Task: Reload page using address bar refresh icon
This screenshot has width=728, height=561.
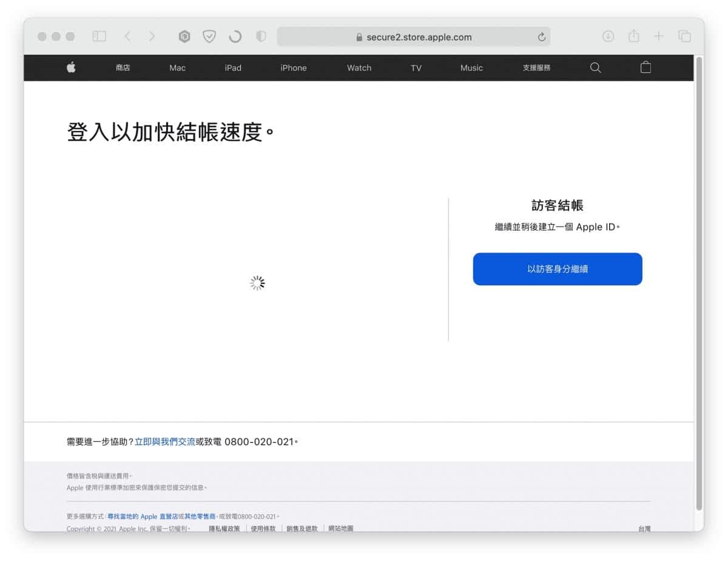Action: tap(541, 37)
